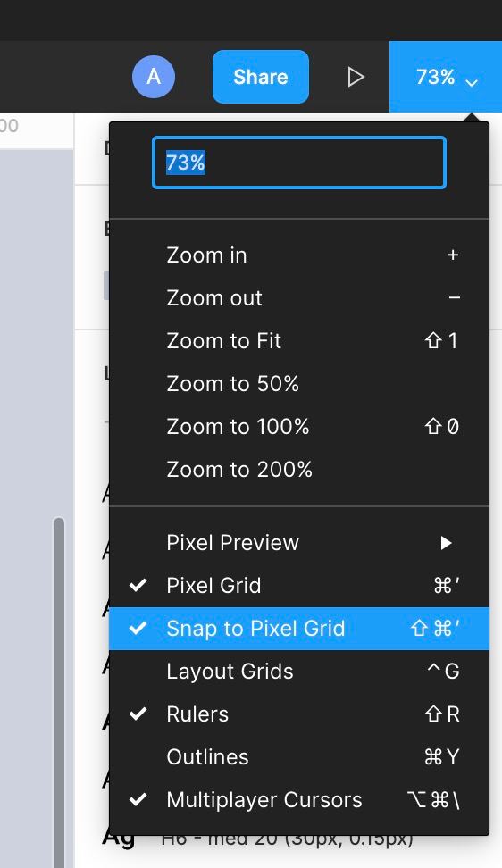Click the chevron next to 73%
This screenshot has width=502, height=868.
point(472,83)
